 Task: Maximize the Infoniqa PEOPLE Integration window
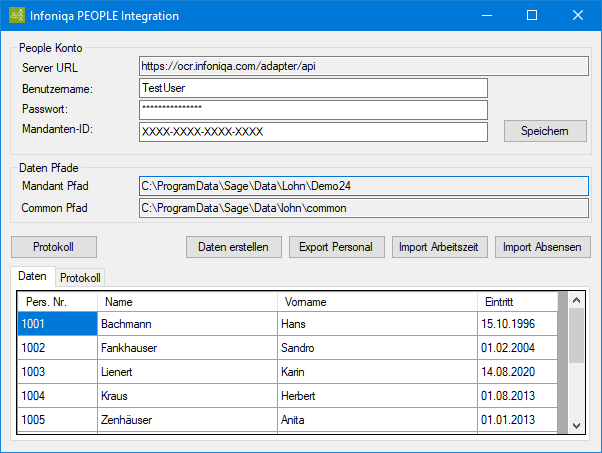pos(532,15)
